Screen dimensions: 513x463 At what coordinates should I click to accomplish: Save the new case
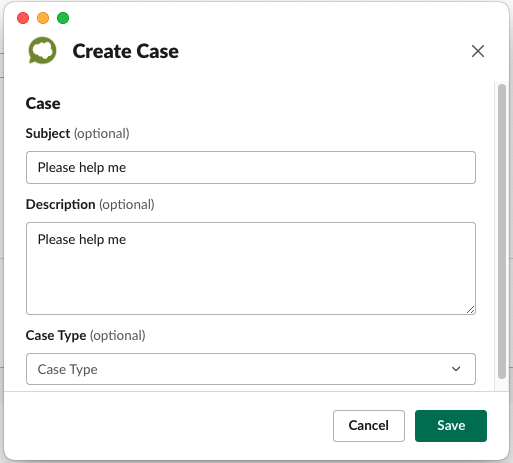point(451,426)
